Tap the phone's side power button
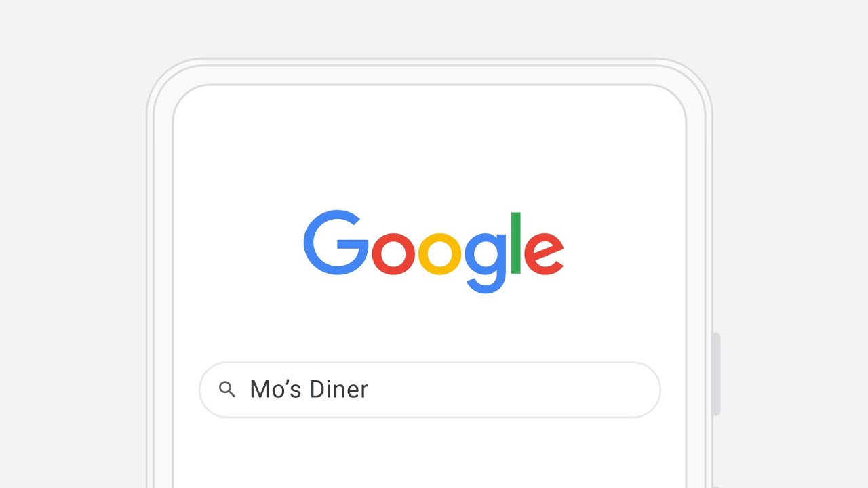868x488 pixels. [716, 374]
